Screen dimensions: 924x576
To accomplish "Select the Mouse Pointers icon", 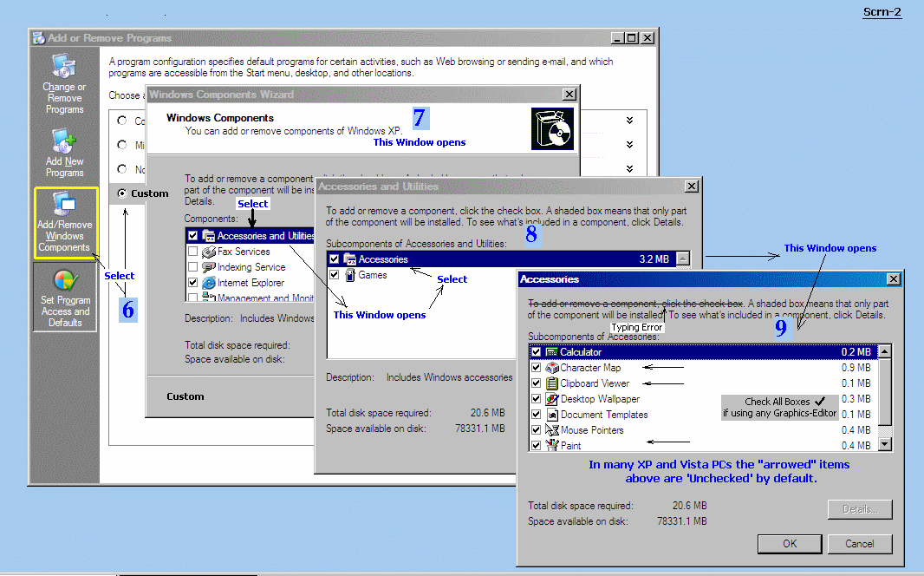I will [x=551, y=430].
